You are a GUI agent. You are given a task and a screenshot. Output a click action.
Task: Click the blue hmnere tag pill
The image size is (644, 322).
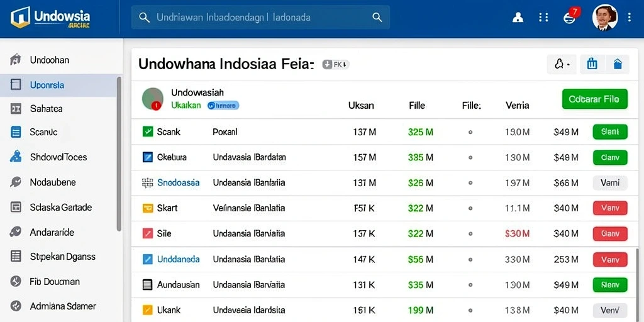(x=223, y=106)
